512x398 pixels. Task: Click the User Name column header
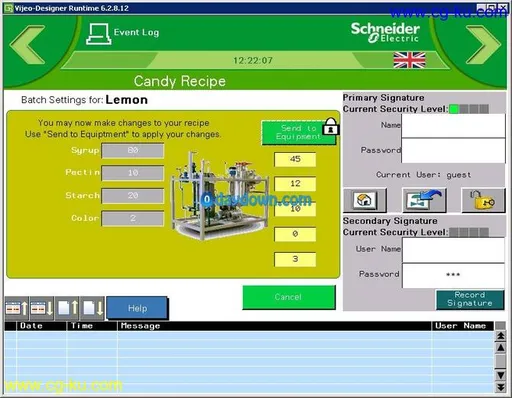point(463,326)
